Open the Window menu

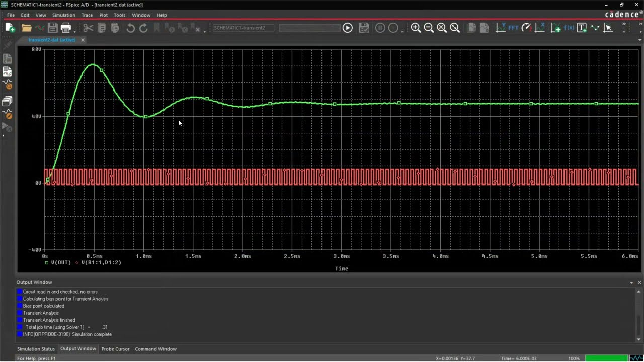[x=141, y=15]
